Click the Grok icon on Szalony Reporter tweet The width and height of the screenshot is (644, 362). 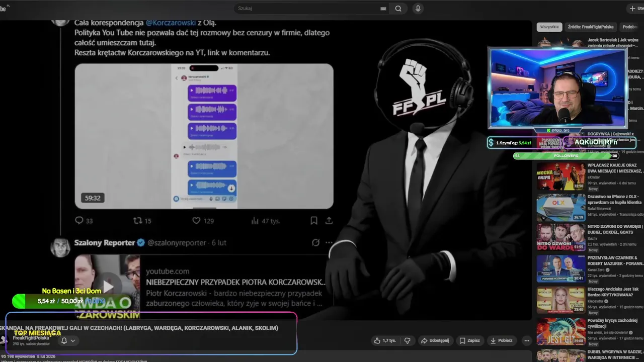pyautogui.click(x=315, y=242)
